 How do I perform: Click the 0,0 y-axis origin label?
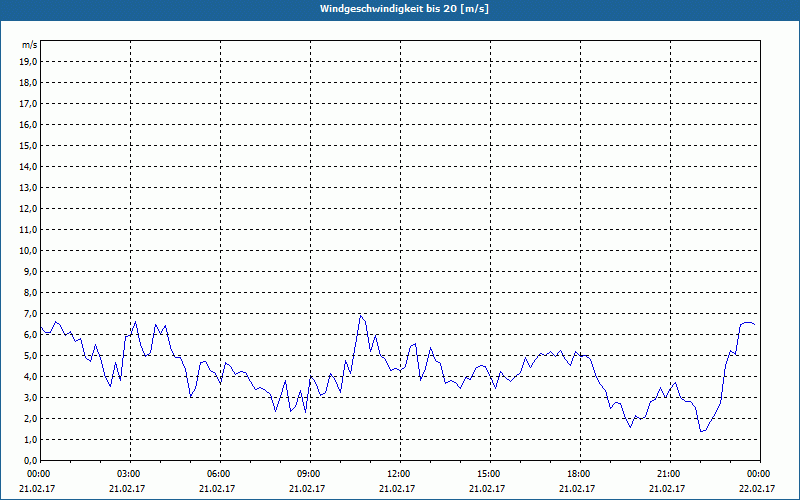[x=30, y=461]
